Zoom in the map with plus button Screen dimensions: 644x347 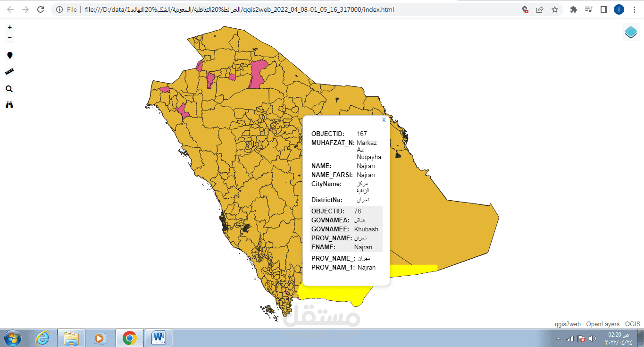(10, 28)
